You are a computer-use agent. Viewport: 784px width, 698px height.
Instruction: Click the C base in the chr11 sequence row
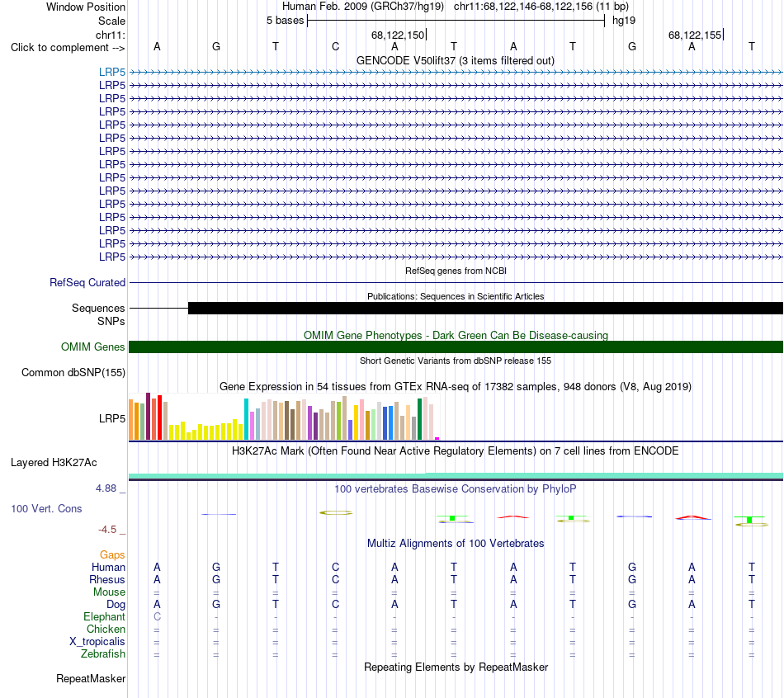336,46
